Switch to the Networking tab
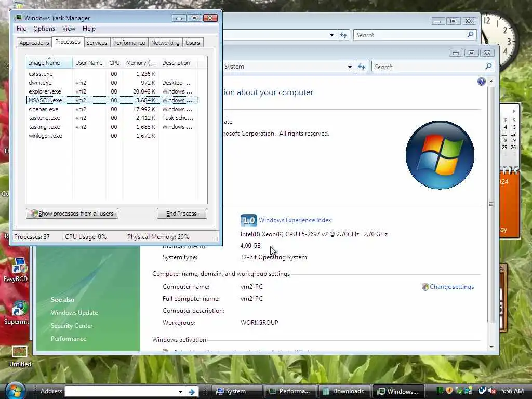This screenshot has width=532, height=399. (x=165, y=43)
